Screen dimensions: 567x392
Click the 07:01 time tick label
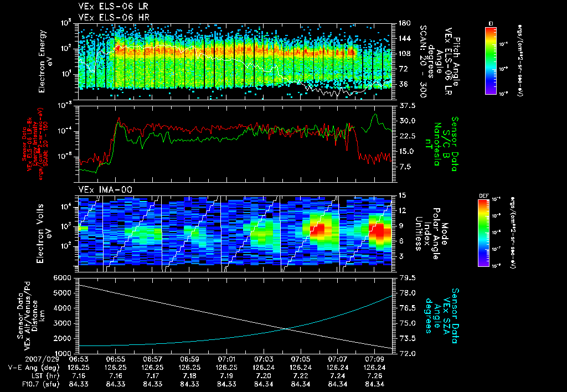(x=226, y=360)
